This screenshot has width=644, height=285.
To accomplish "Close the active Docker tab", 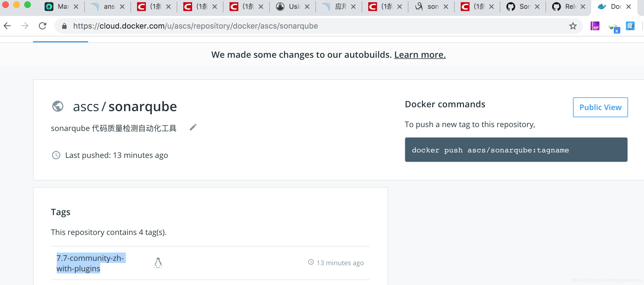I will click(629, 7).
